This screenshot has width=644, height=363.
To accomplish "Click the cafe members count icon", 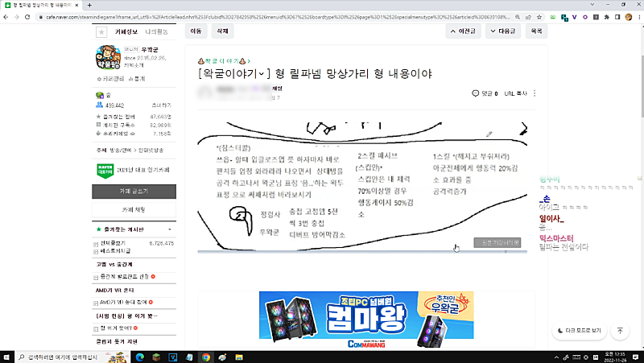I will tap(99, 105).
